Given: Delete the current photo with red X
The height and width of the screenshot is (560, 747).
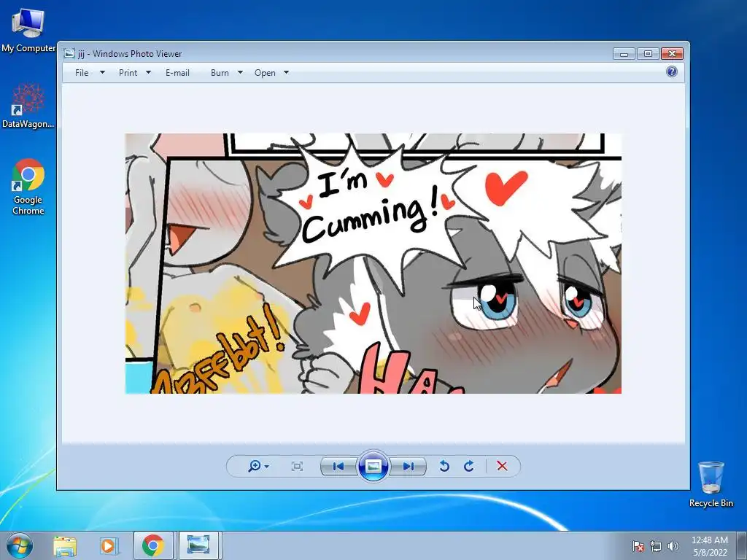Looking at the screenshot, I should point(502,466).
